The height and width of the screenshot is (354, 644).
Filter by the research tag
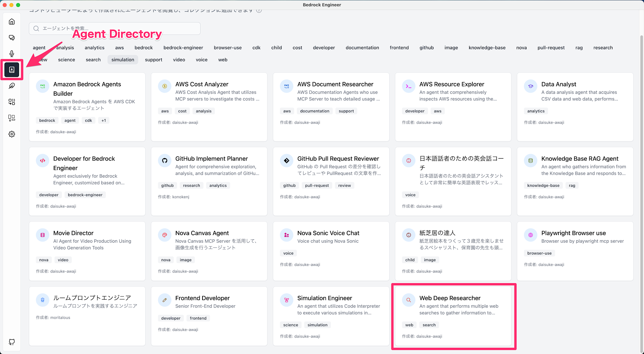point(603,48)
